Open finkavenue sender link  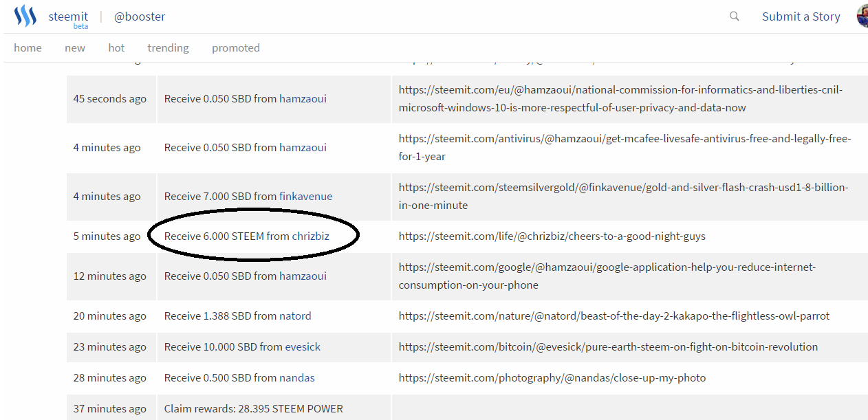pyautogui.click(x=305, y=196)
